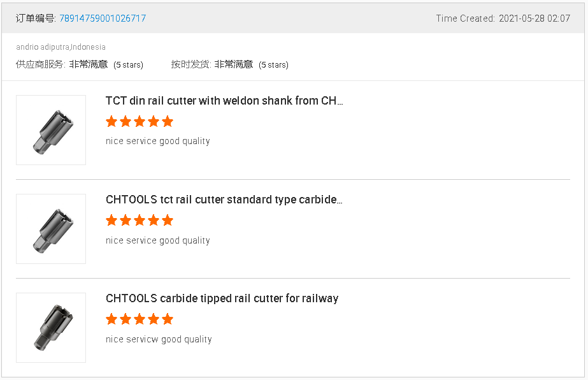588x380 pixels.
Task: Click first star under CHTOOLS tct standard type cutter
Action: (111, 221)
